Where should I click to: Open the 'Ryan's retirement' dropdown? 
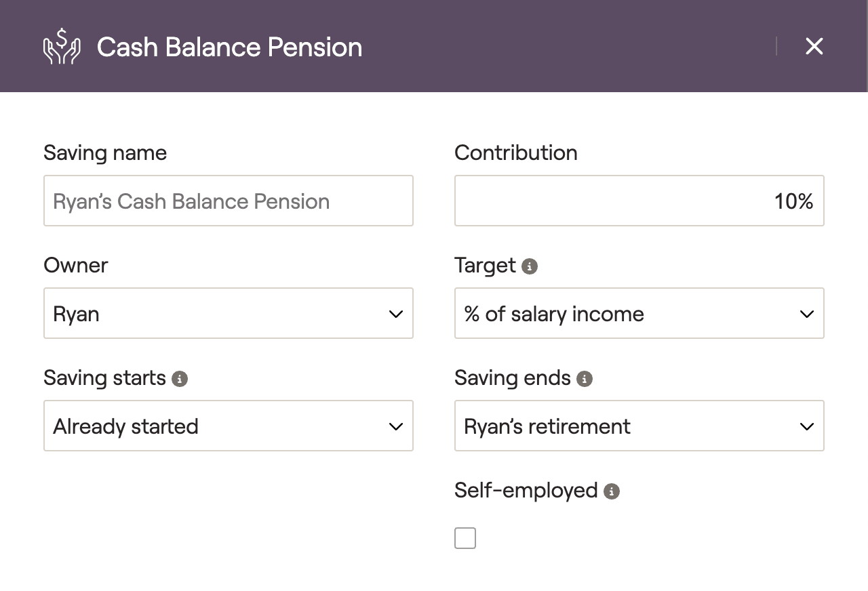(x=639, y=426)
